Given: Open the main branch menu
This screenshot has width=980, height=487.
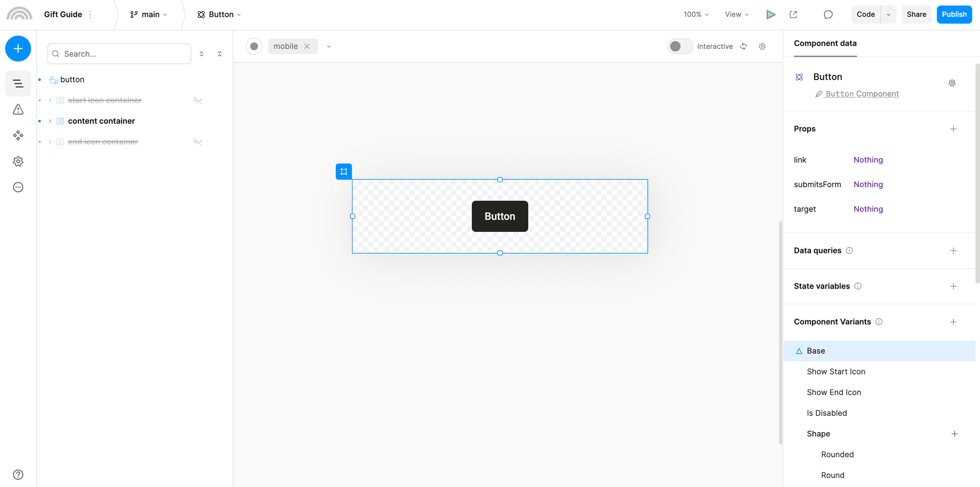Looking at the screenshot, I should (x=149, y=14).
